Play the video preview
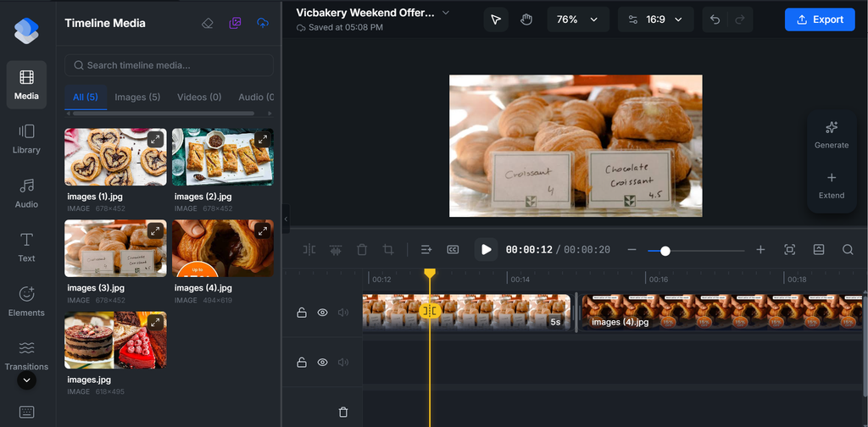 coord(486,249)
